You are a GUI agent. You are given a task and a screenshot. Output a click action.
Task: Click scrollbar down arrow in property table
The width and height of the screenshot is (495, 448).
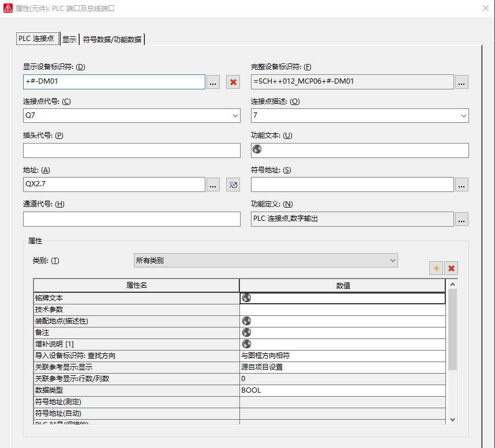pyautogui.click(x=452, y=419)
